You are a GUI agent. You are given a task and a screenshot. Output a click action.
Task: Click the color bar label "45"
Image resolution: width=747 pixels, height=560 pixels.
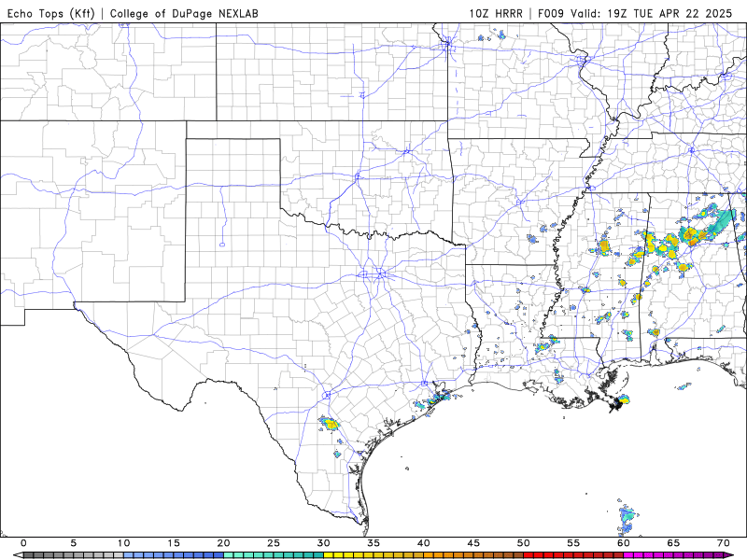click(473, 543)
